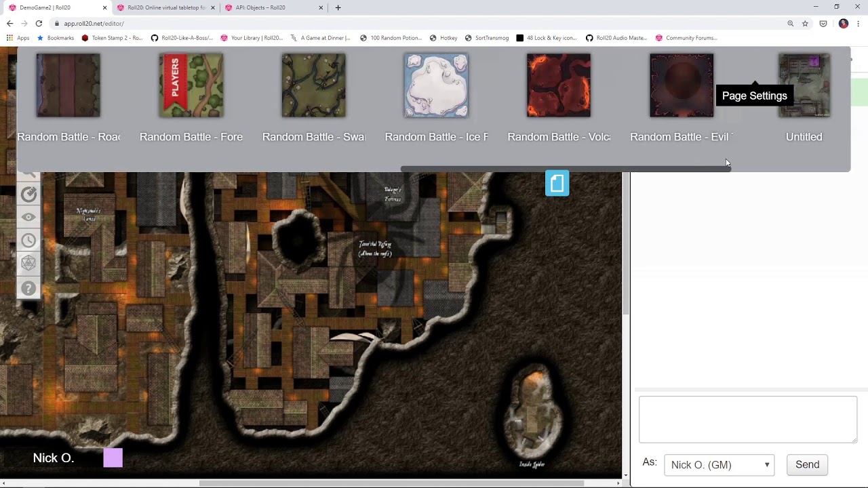Open the Apps bookmarks shortcut
868x488 pixels.
(x=18, y=38)
